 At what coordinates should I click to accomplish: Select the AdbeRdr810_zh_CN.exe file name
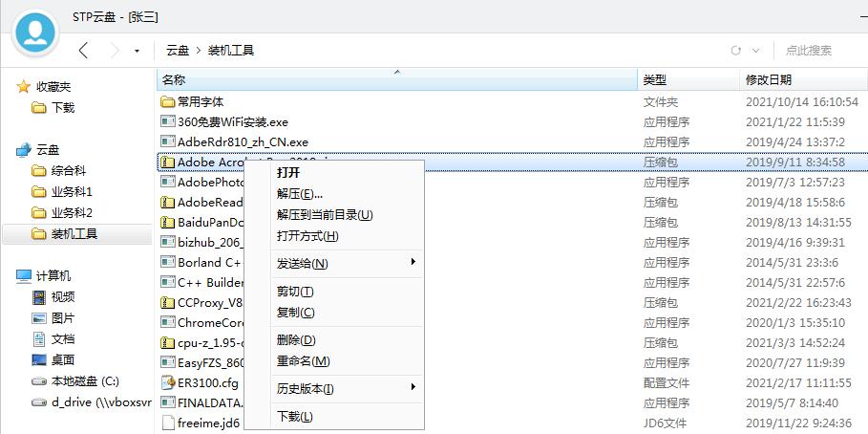point(243,141)
